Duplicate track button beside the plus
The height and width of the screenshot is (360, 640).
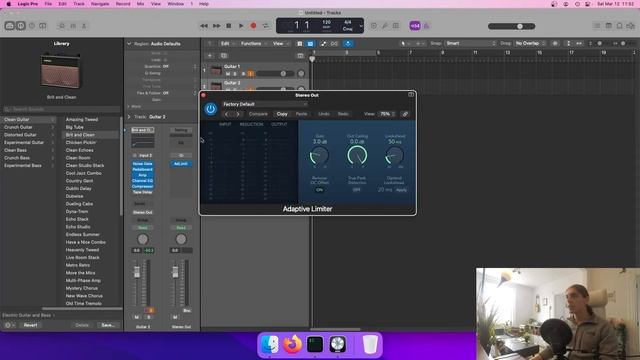pyautogui.click(x=224, y=56)
